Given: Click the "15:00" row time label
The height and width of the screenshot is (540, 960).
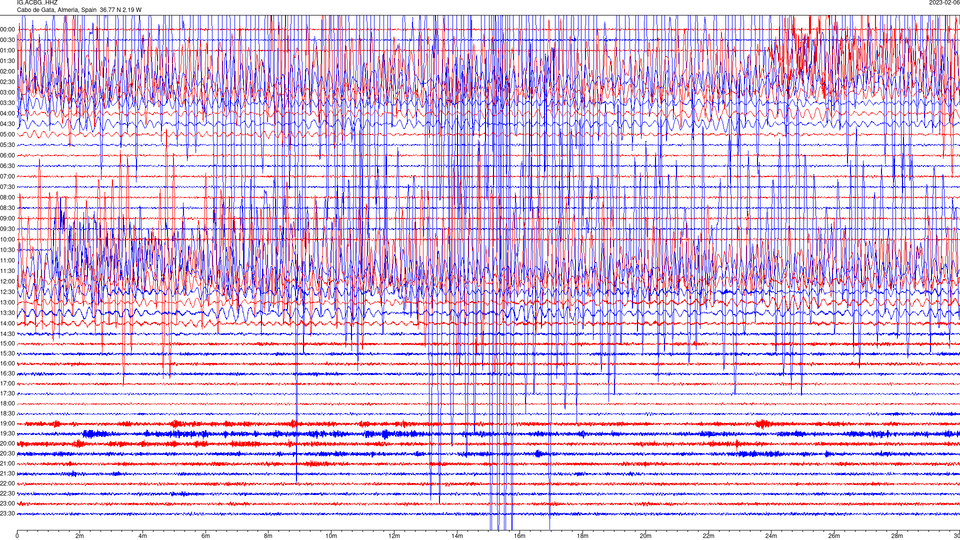Looking at the screenshot, I should tap(7, 343).
